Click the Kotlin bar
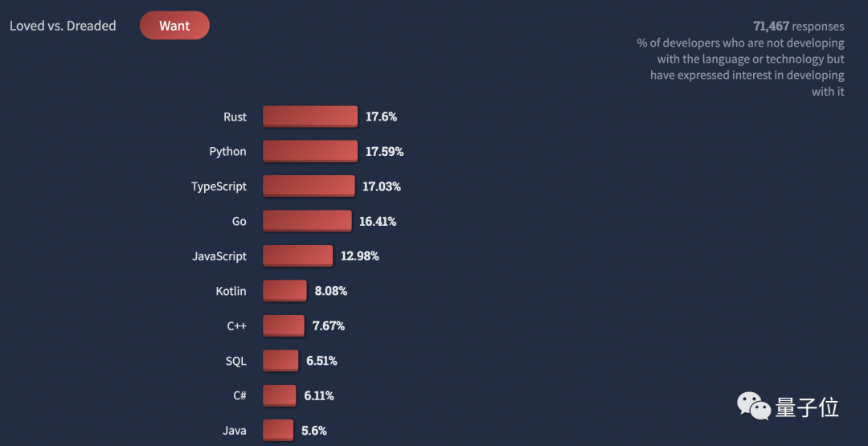The width and height of the screenshot is (868, 446). [x=285, y=291]
